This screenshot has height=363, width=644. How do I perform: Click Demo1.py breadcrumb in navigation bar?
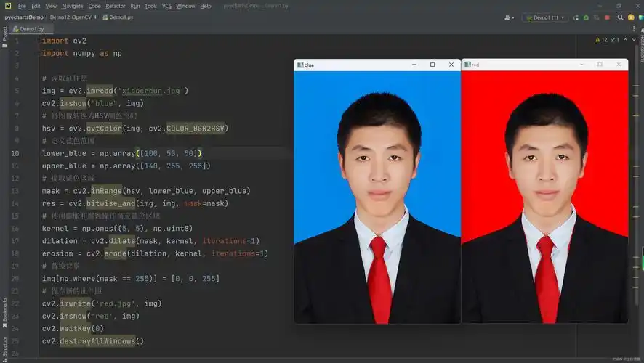click(118, 17)
